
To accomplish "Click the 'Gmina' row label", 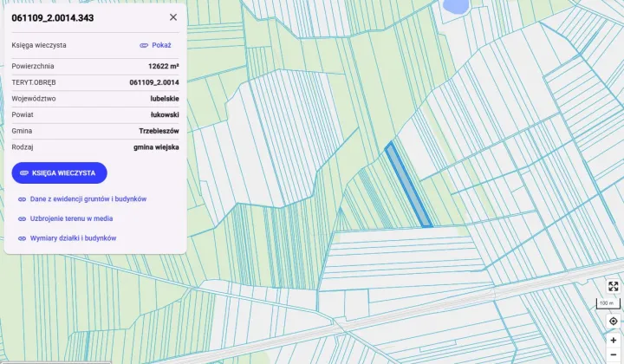I will tap(22, 131).
